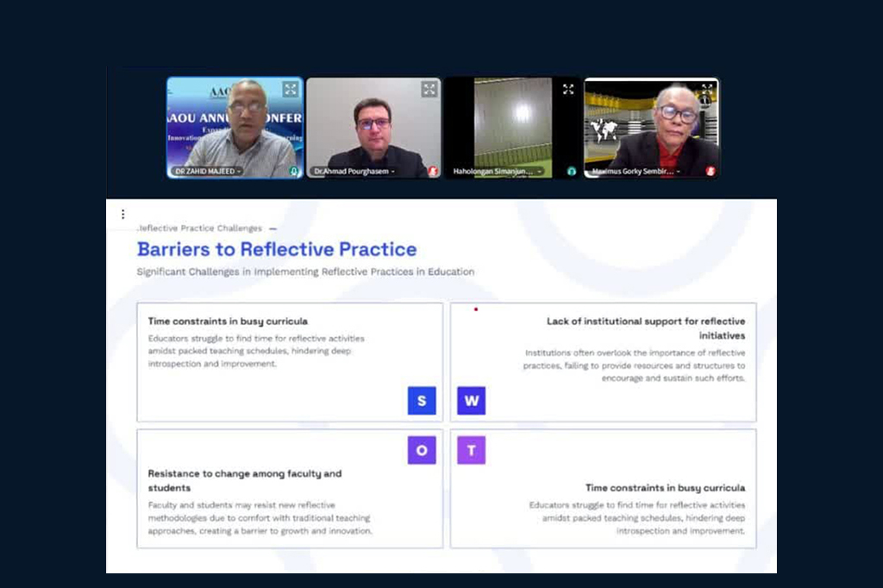Click the paragraph starting Institutions often overlook
This screenshot has height=588, width=883.
[x=634, y=366]
